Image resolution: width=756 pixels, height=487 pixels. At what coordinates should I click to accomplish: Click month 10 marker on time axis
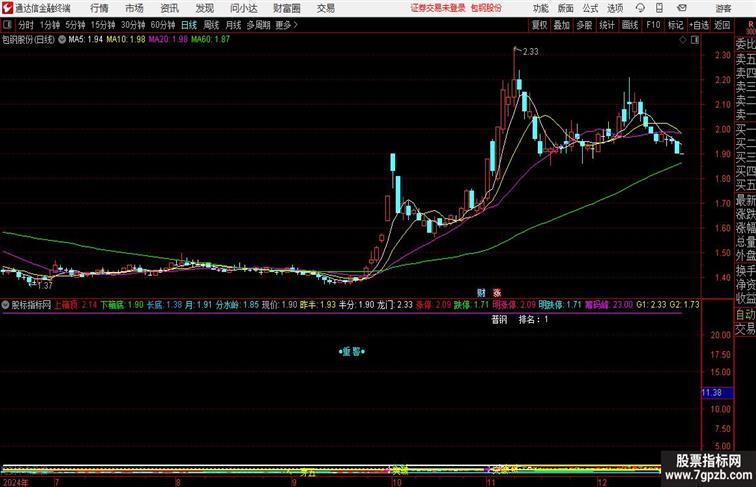tap(396, 482)
